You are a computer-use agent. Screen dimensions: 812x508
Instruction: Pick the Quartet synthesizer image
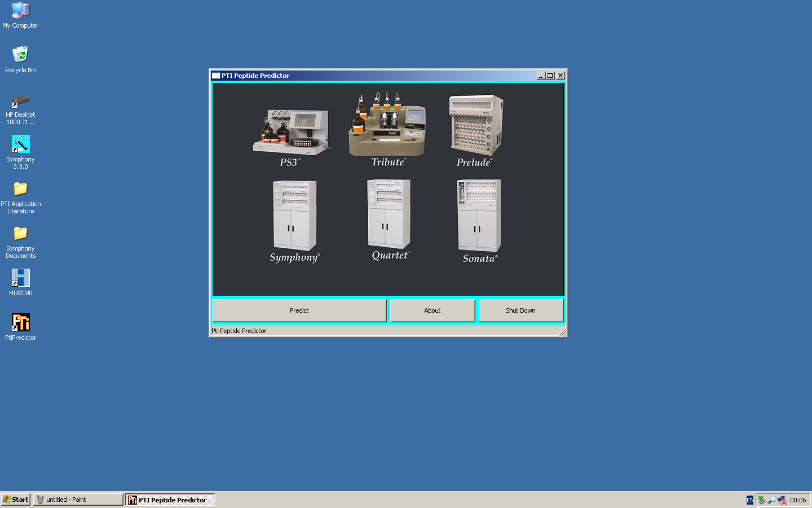388,214
